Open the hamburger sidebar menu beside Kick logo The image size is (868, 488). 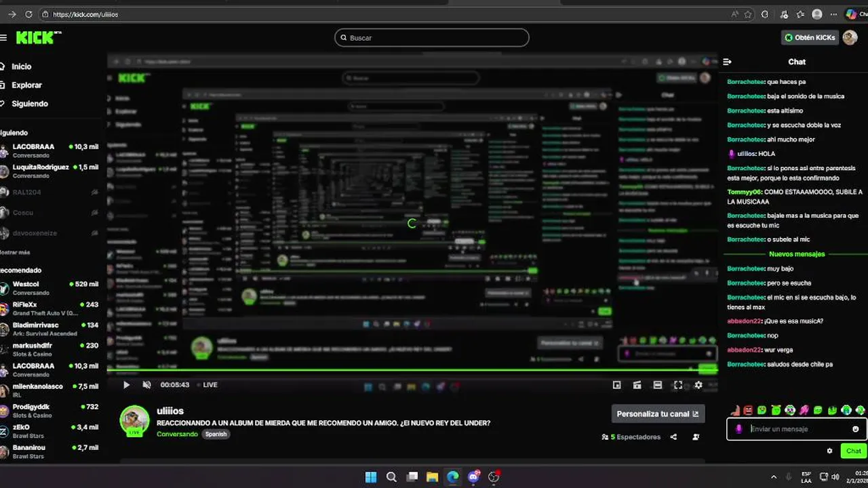coord(3,38)
